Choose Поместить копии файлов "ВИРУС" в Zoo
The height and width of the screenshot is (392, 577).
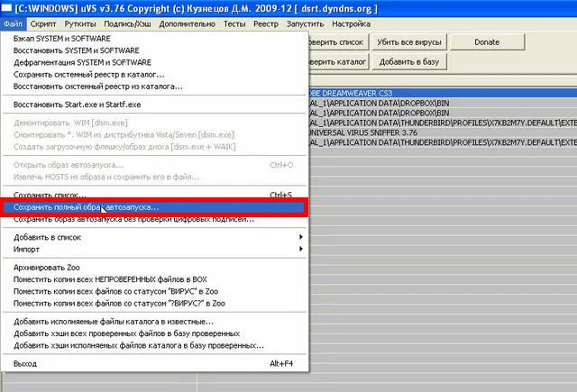point(154,291)
